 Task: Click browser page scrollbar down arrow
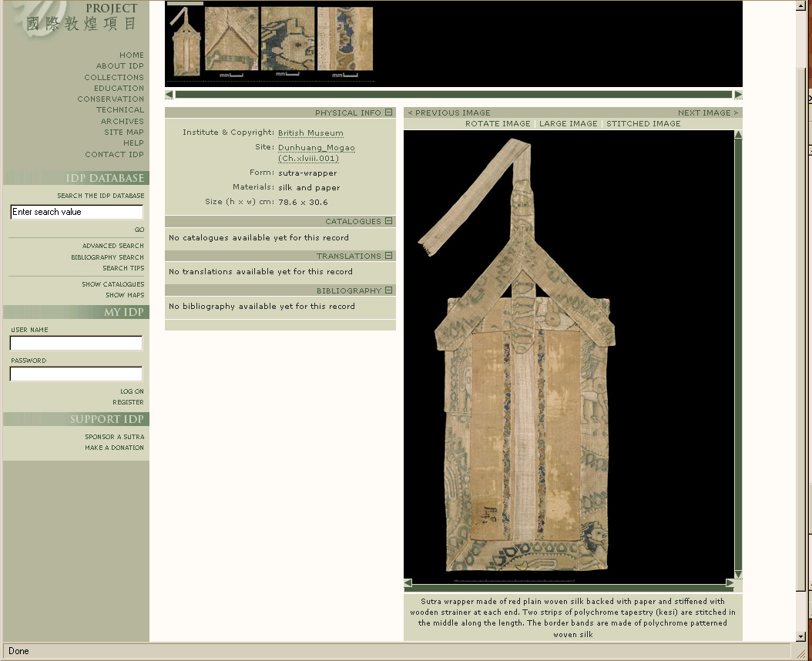801,636
